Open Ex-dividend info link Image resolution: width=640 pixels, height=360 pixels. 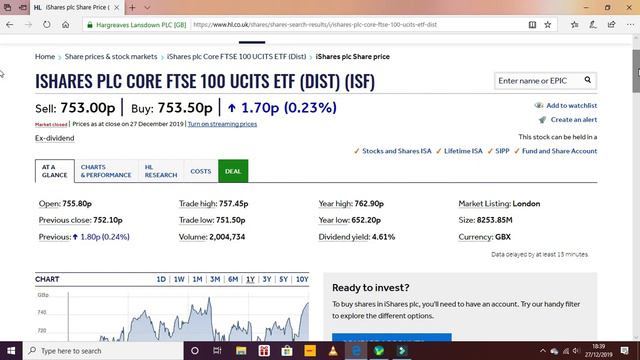55,138
